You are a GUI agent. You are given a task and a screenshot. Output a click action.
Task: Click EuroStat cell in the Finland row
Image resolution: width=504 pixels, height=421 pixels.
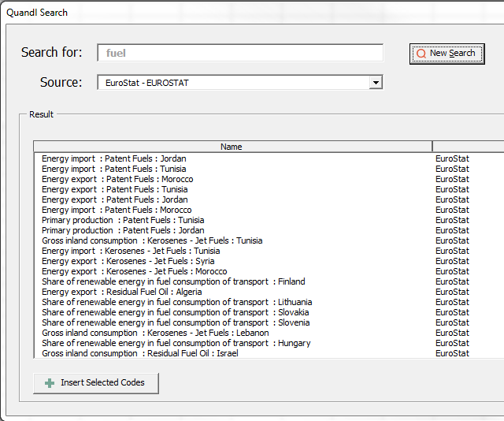point(452,282)
